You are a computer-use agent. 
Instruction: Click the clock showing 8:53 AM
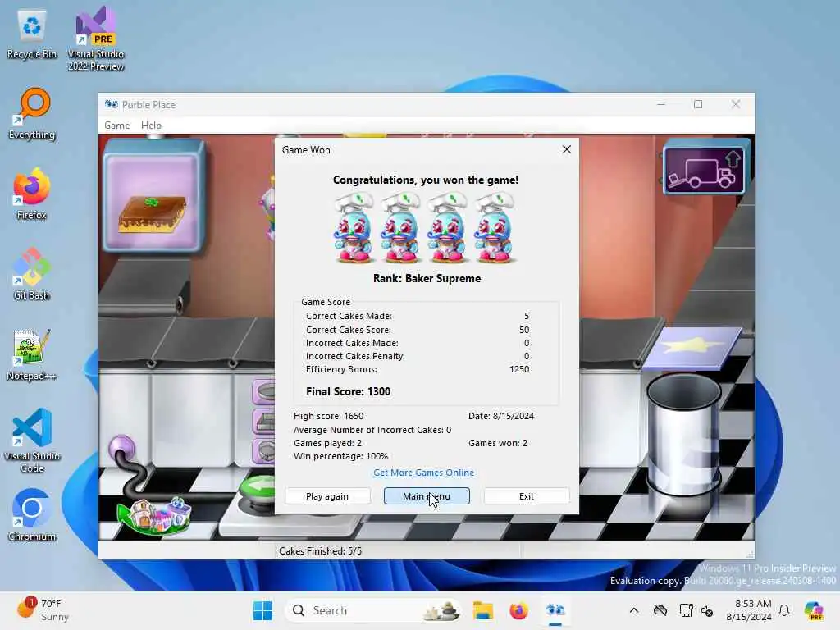[753, 604]
